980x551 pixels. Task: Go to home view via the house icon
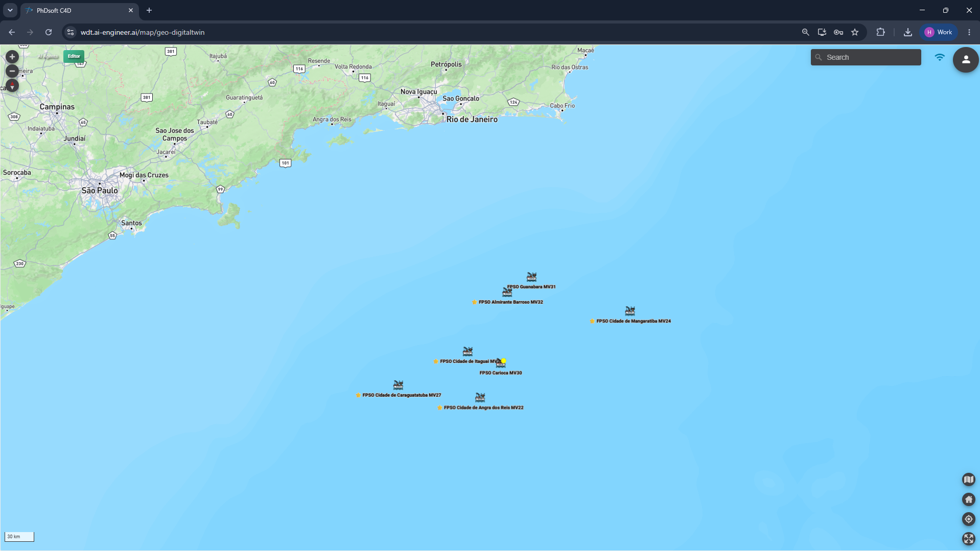coord(968,499)
